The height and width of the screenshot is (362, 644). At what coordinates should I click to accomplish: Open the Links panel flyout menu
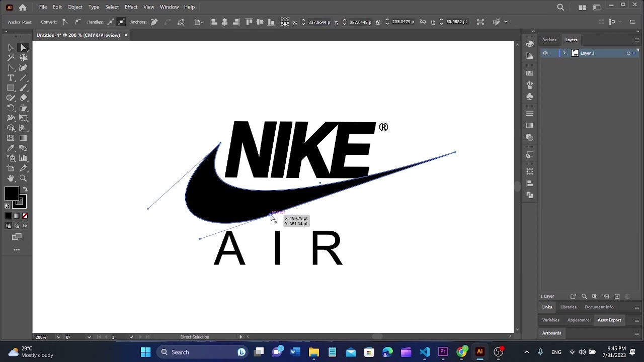tap(636, 307)
